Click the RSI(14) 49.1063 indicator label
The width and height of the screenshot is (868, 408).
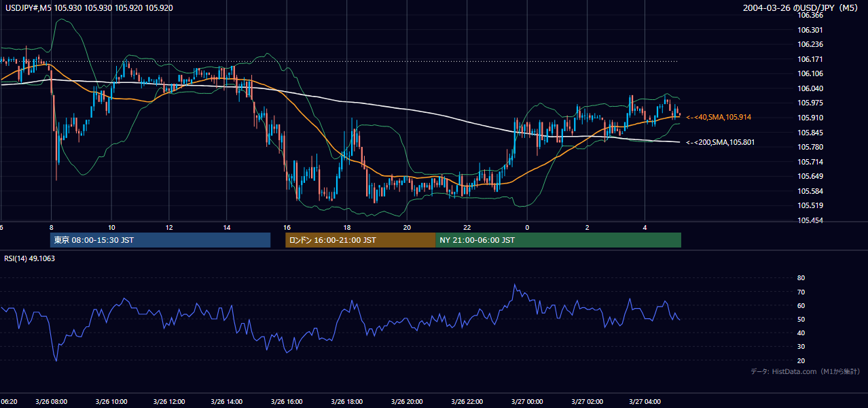(30, 258)
